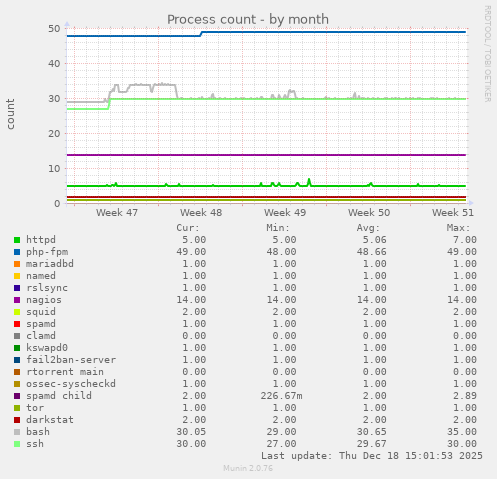Click the rtorrent main brown legend swatch

tap(17, 372)
